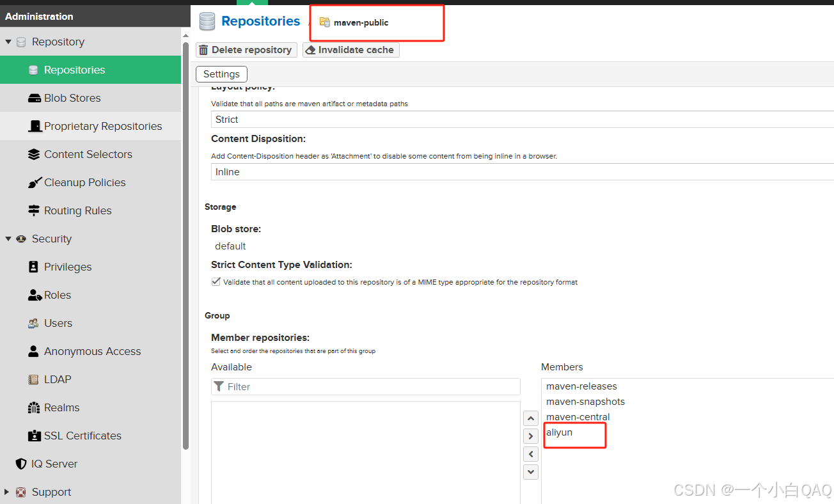Click the Invalidate cache button
Viewport: 834px width, 504px height.
click(x=351, y=50)
